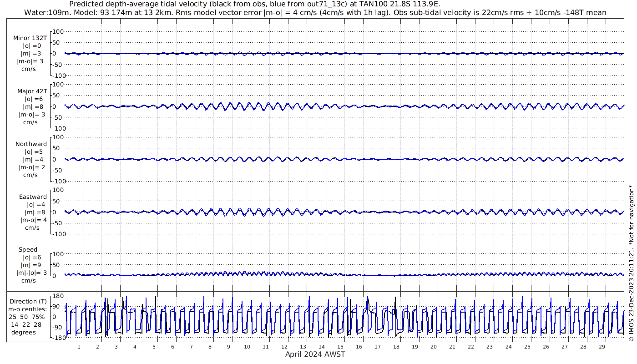This screenshot has height=364, width=637.
Task: Click '|o| =5' in the Northward panel
Action: click(x=34, y=152)
